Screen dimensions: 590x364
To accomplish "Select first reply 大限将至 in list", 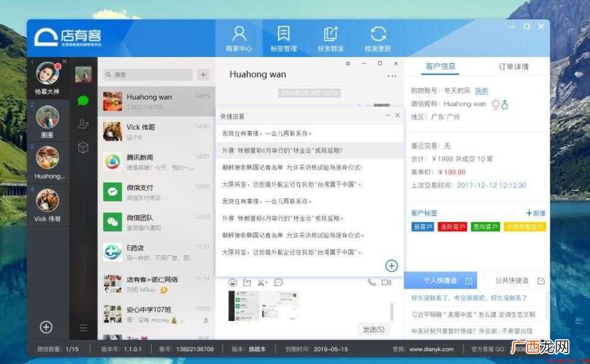I will coord(310,184).
